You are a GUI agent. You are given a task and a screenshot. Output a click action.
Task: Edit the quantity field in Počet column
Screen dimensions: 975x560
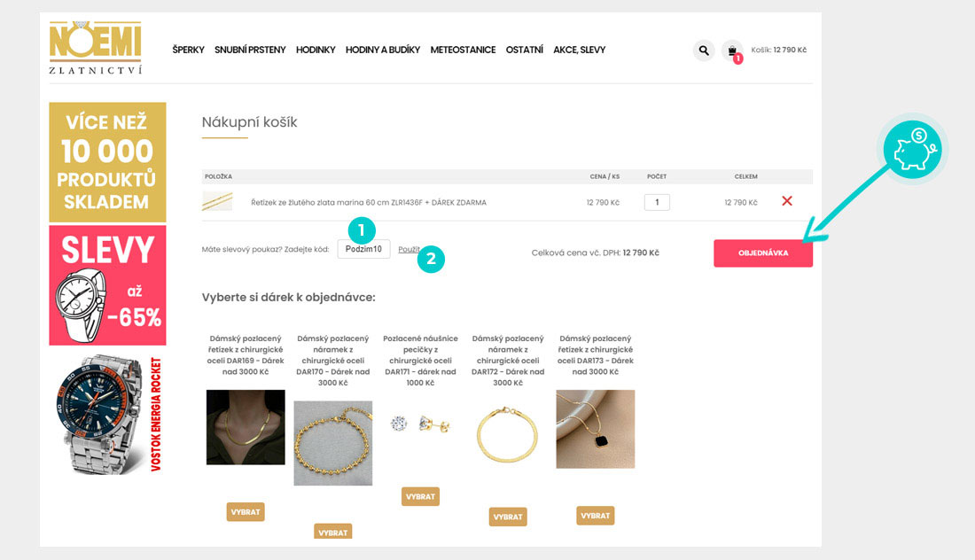click(657, 202)
